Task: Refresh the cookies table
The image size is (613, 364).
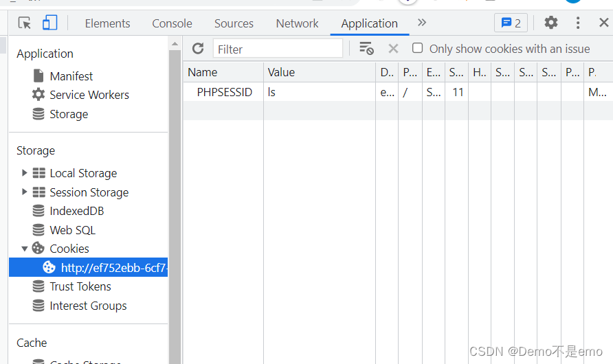Action: click(x=198, y=49)
